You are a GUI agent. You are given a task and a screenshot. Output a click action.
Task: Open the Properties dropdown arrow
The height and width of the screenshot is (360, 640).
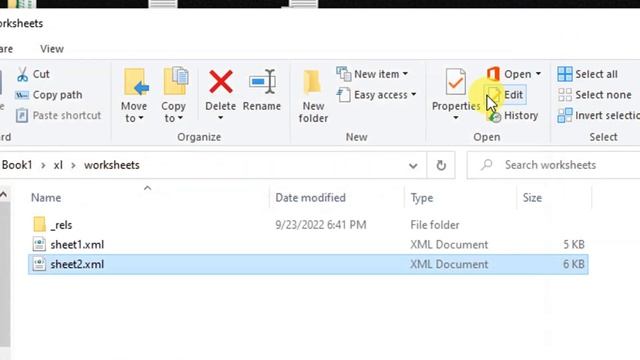coord(456,118)
